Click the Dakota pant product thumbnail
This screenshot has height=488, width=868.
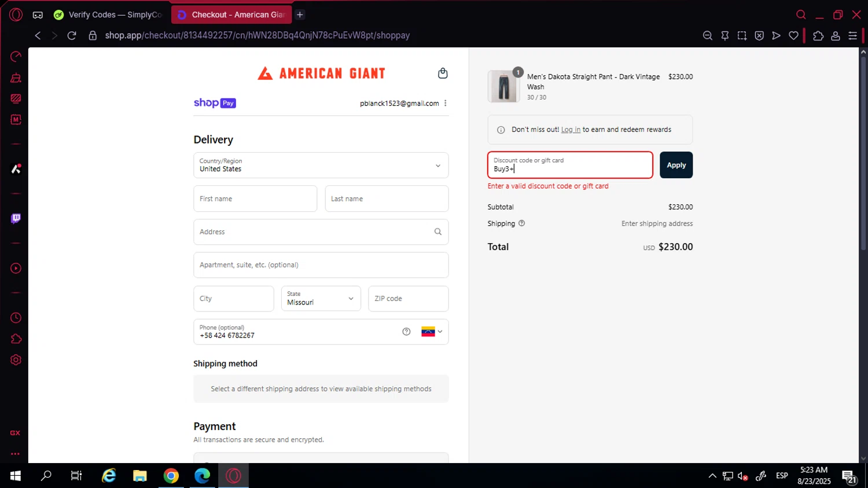click(503, 87)
